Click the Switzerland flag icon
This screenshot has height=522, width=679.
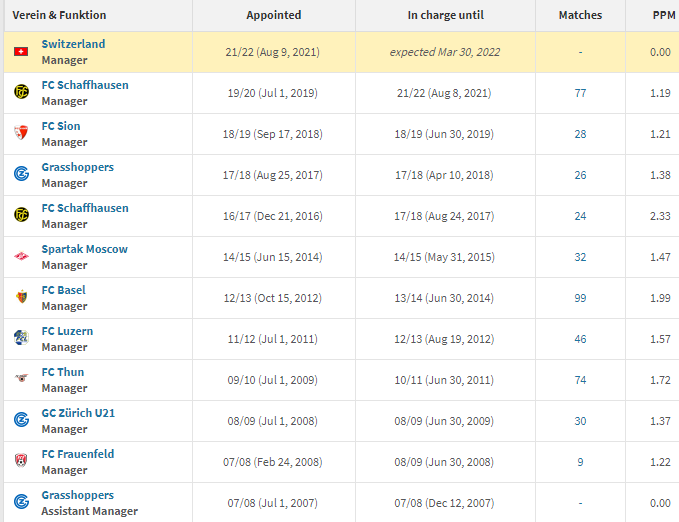pyautogui.click(x=21, y=52)
